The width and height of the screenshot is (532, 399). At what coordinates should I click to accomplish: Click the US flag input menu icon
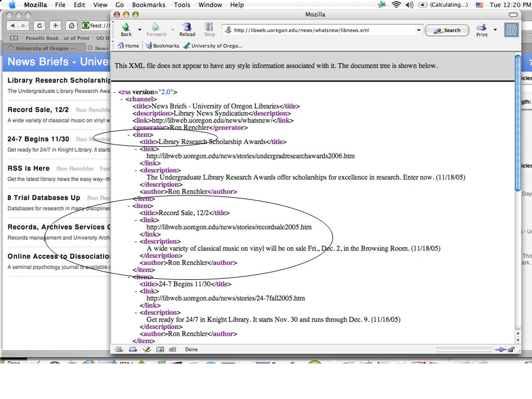tap(479, 5)
